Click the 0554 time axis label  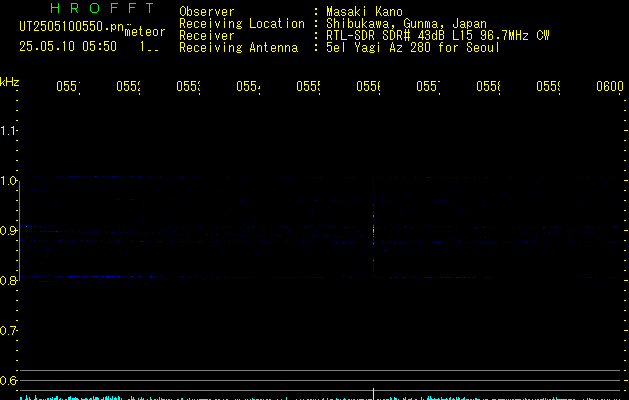(x=248, y=86)
